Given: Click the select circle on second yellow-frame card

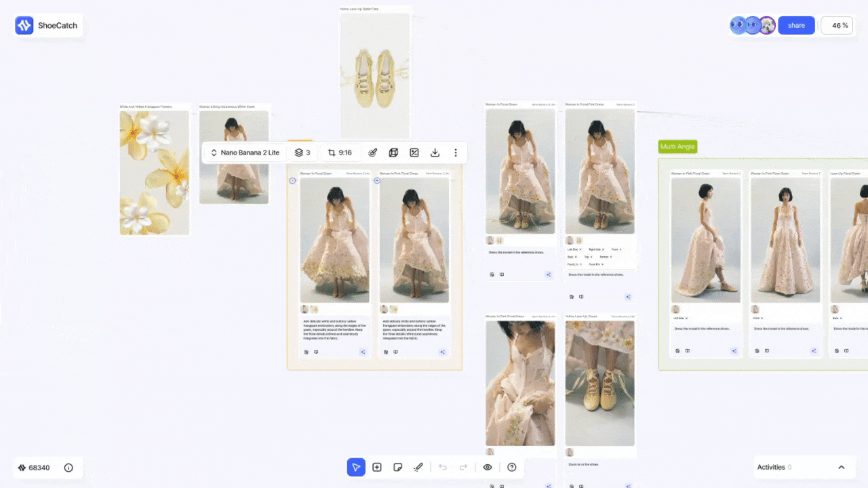Looking at the screenshot, I should point(377,181).
